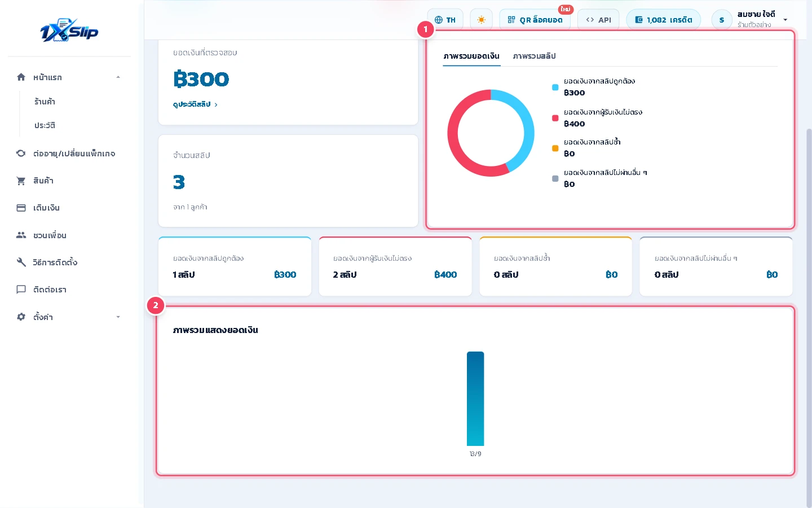Click the renew icon beside ต่ออายุ/เปลี่ยนแพ็กเกจ
812x508 pixels.
pyautogui.click(x=21, y=153)
